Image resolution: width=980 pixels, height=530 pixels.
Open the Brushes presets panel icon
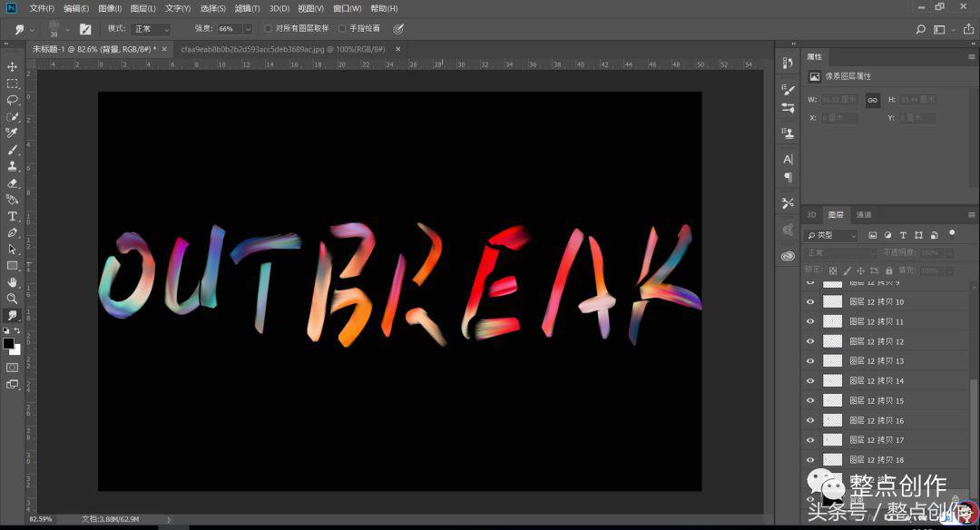pos(788,108)
